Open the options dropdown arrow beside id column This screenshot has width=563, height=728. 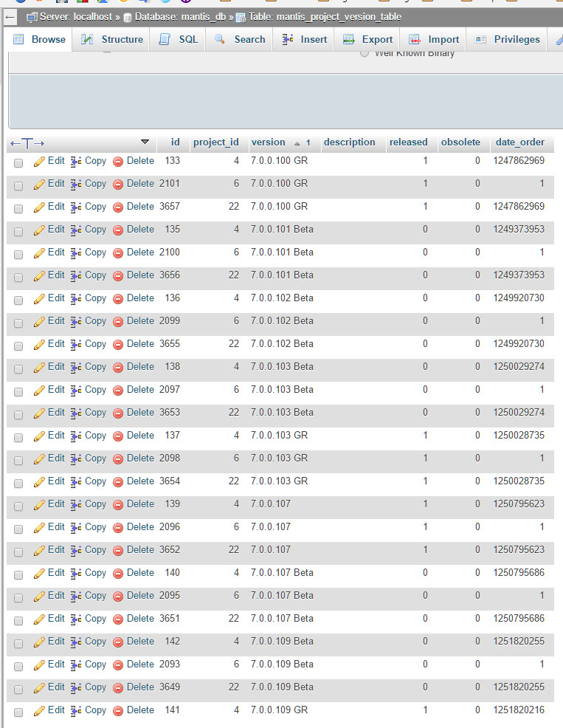145,142
